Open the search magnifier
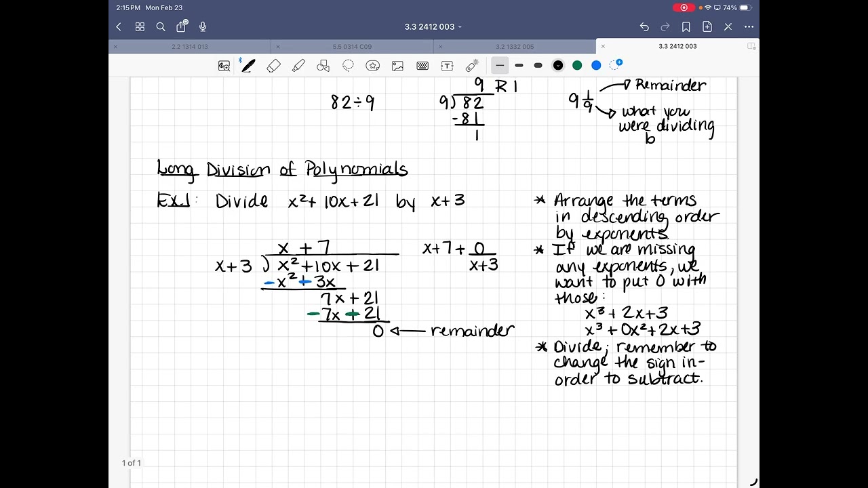 pos(161,26)
